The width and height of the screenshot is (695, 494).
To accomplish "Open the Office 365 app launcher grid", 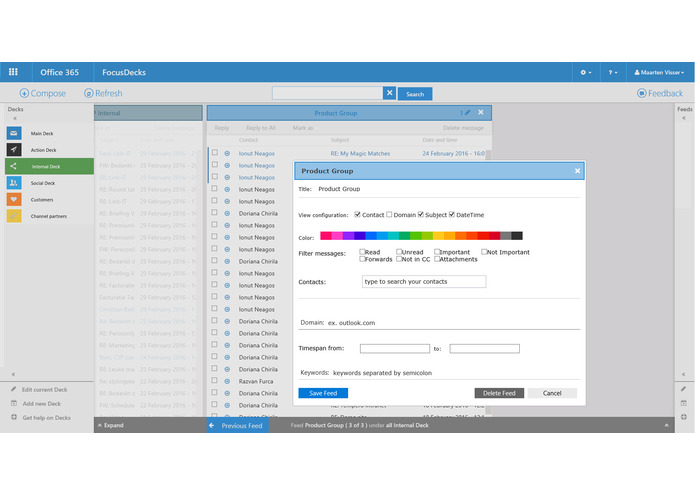I will click(13, 72).
